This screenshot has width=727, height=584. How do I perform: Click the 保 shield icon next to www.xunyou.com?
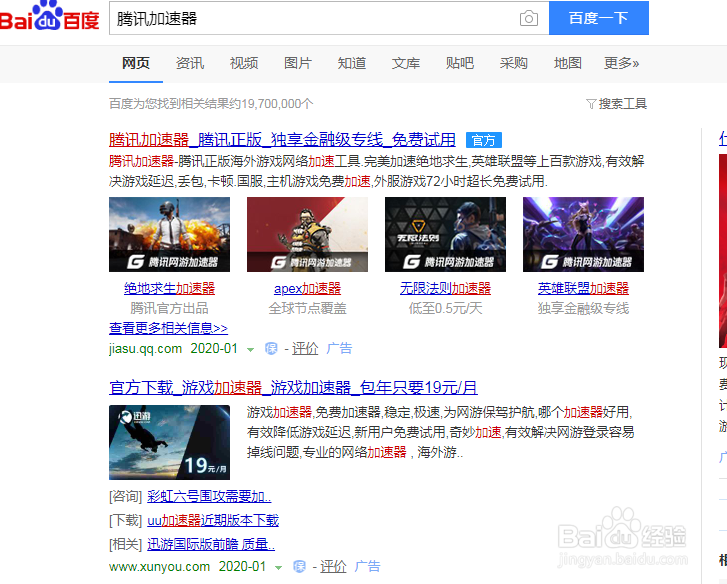pos(299,566)
